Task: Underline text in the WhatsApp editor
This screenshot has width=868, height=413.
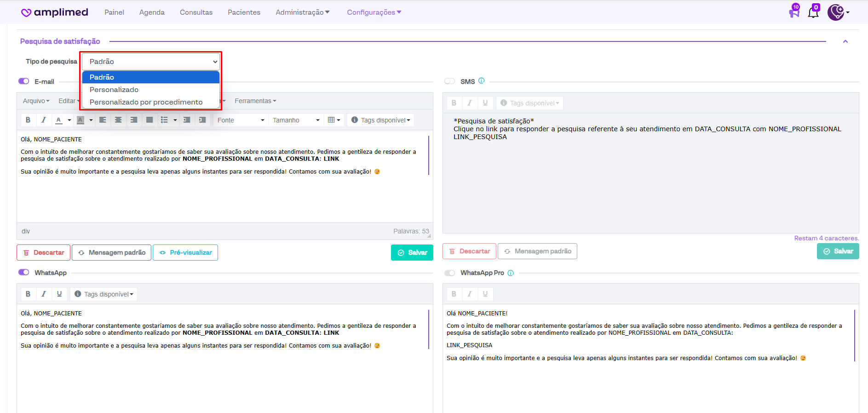Action: tap(59, 294)
